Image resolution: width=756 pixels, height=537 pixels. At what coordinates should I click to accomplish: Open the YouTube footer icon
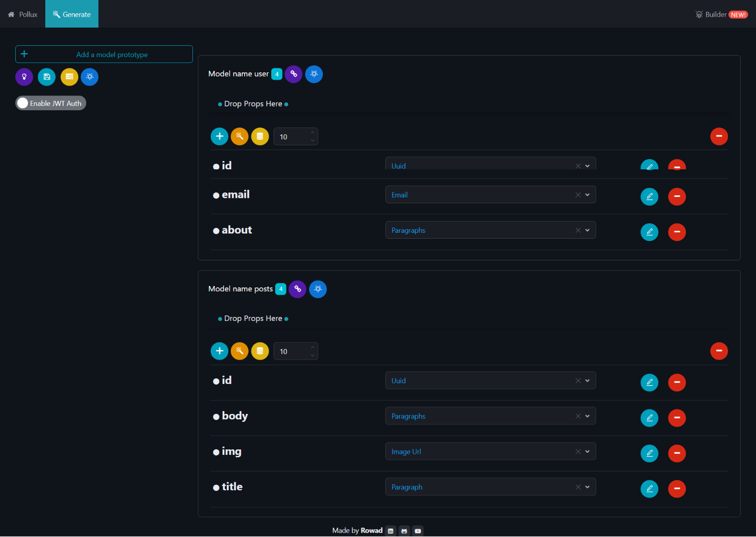pyautogui.click(x=418, y=531)
